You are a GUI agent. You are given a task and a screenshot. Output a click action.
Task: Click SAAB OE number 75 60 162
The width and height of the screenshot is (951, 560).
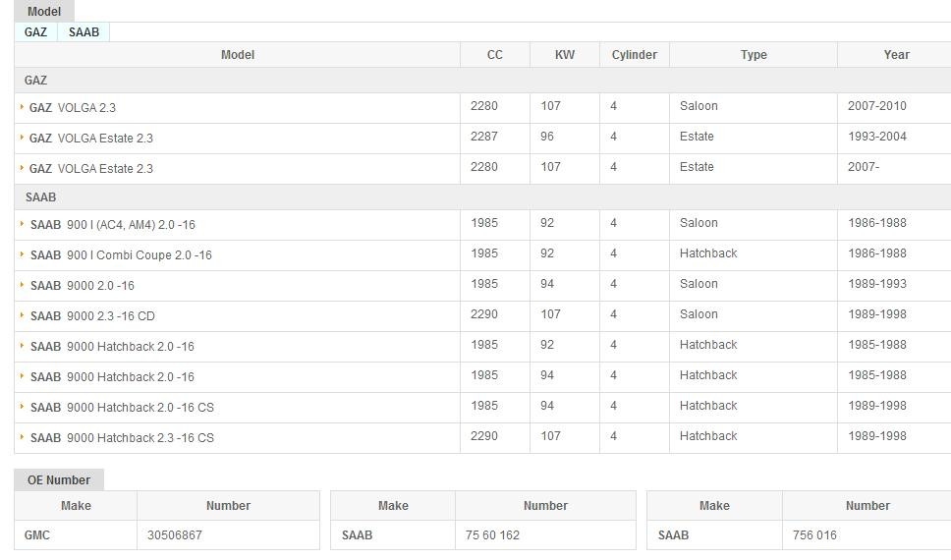pos(492,535)
